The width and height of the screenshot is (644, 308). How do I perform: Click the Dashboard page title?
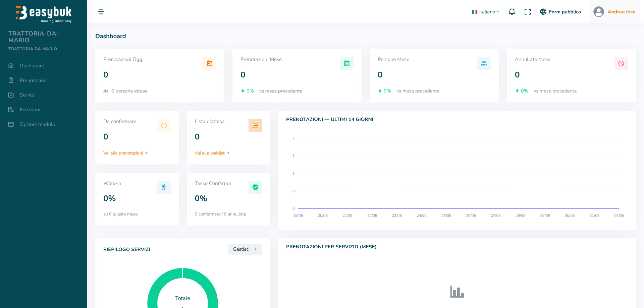click(x=111, y=36)
